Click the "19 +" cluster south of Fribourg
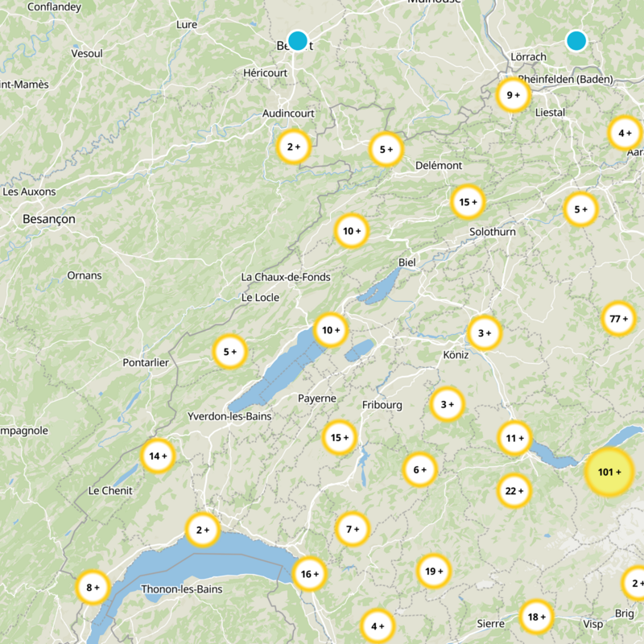Screen dimensions: 644x644 pyautogui.click(x=433, y=569)
